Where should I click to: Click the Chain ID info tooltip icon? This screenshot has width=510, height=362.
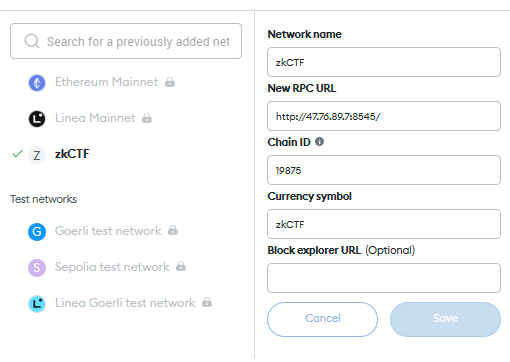(319, 142)
